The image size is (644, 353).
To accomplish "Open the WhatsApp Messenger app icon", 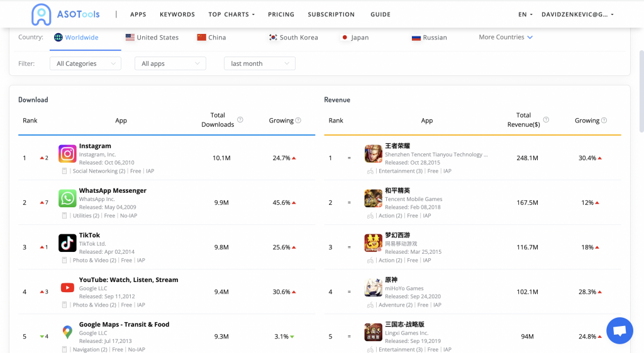I will pyautogui.click(x=67, y=198).
